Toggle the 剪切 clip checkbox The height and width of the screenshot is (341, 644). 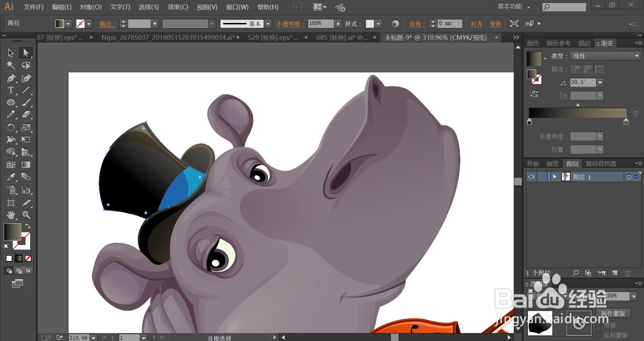tap(599, 325)
